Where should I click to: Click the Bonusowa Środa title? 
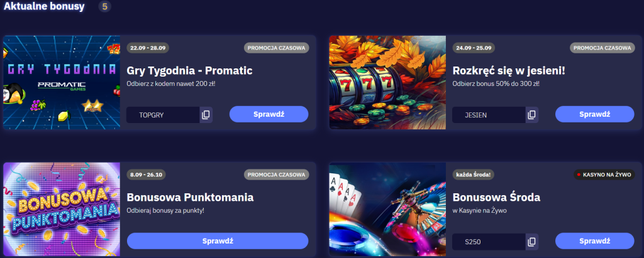pyautogui.click(x=496, y=198)
